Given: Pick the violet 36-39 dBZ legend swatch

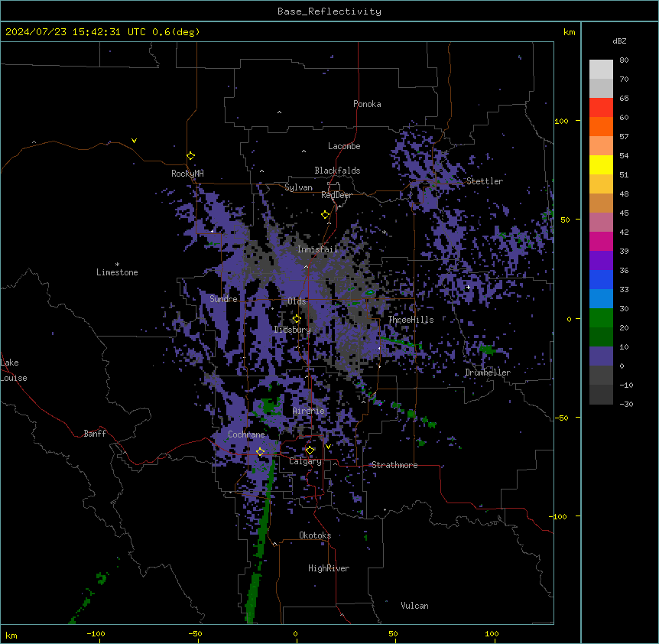Looking at the screenshot, I should coord(601,261).
